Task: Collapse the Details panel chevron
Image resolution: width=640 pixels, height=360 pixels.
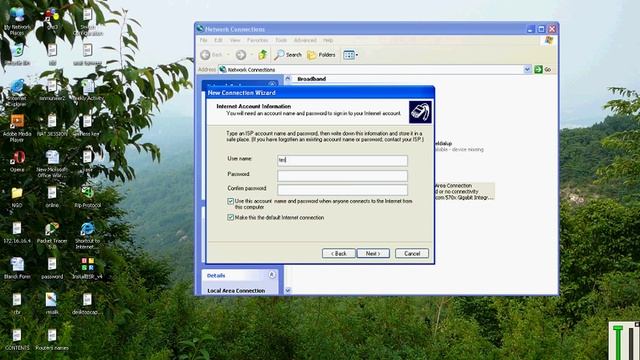Action: click(x=272, y=275)
